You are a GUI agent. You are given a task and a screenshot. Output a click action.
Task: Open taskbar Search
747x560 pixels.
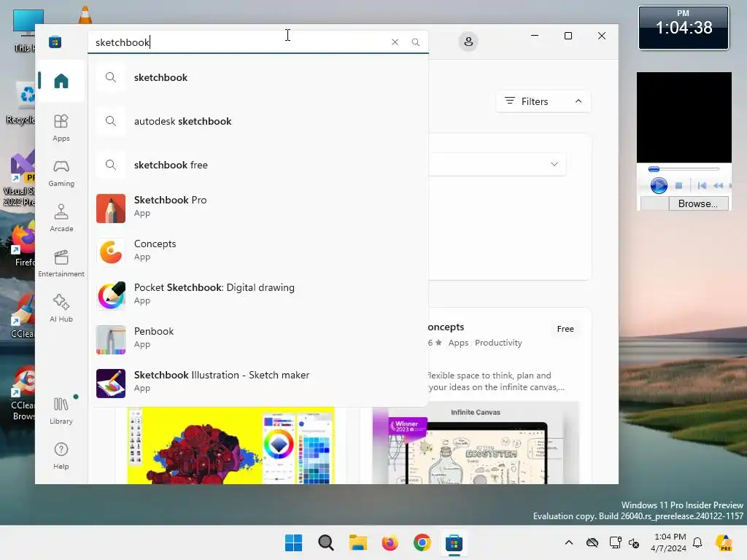326,542
